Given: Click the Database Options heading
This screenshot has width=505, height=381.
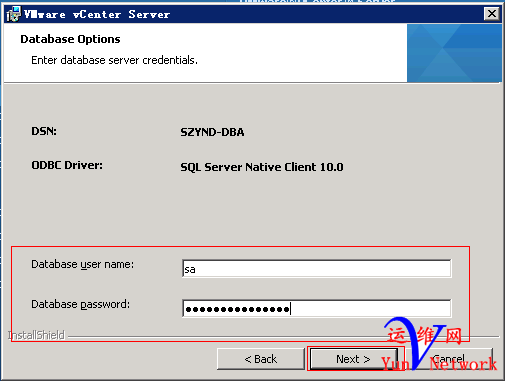Looking at the screenshot, I should (70, 39).
